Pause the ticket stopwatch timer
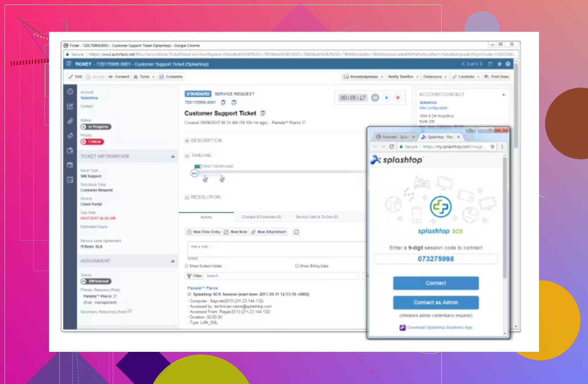Screen dimensions: 588x384 point(375,98)
